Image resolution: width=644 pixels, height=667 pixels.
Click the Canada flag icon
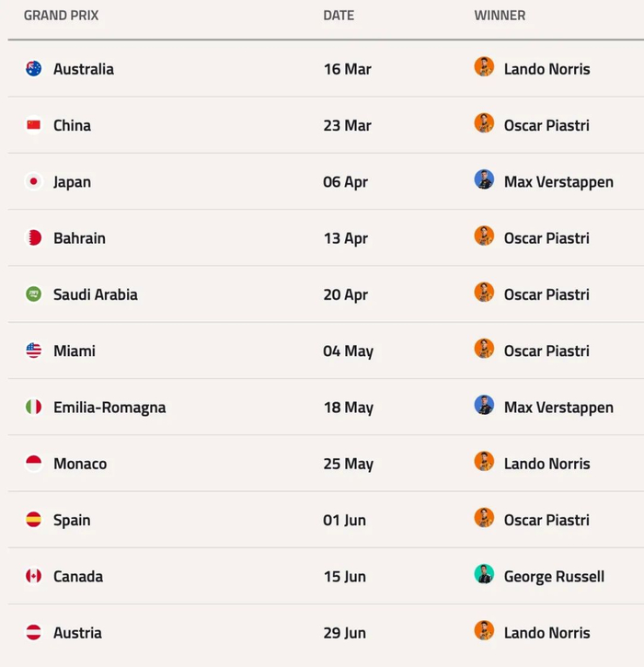click(34, 577)
